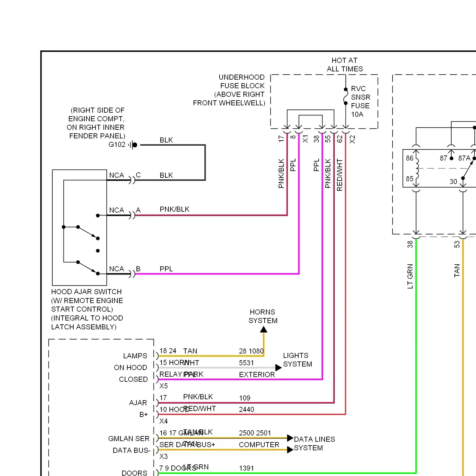Click the horizontal PPL label at terminal B
Image resolution: width=476 pixels, height=476 pixels.
(166, 269)
